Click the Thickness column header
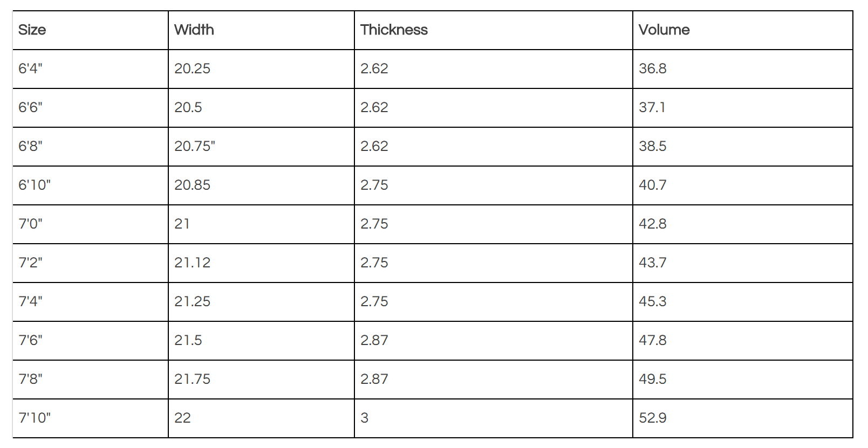Viewport: 868px width, 448px height. [493, 30]
